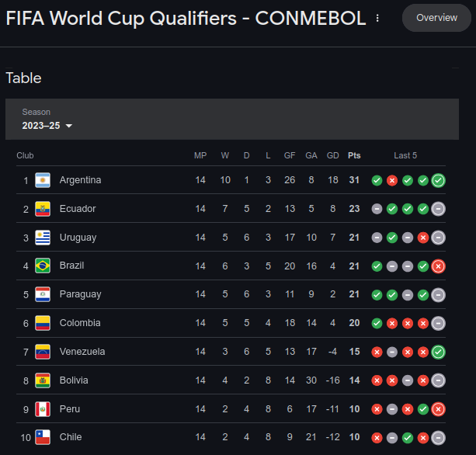This screenshot has width=476, height=455.
Task: Click the Chile flag icon
Action: (43, 437)
